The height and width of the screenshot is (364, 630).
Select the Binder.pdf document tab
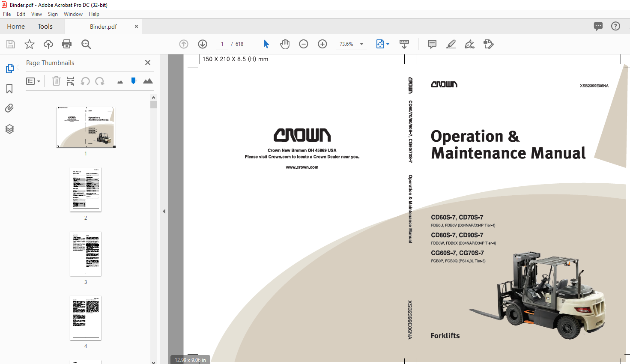tap(103, 27)
